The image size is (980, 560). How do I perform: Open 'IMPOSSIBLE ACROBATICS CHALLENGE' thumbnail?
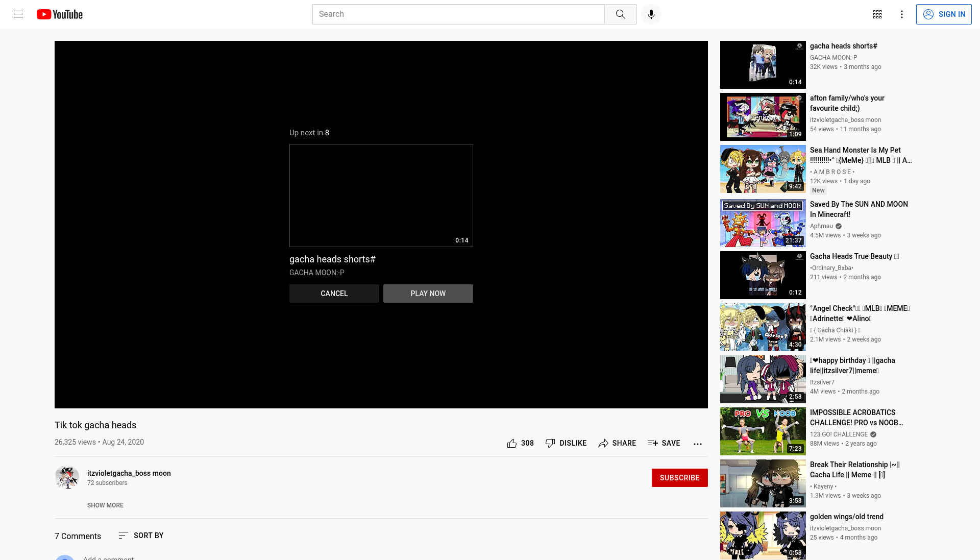coord(763,431)
